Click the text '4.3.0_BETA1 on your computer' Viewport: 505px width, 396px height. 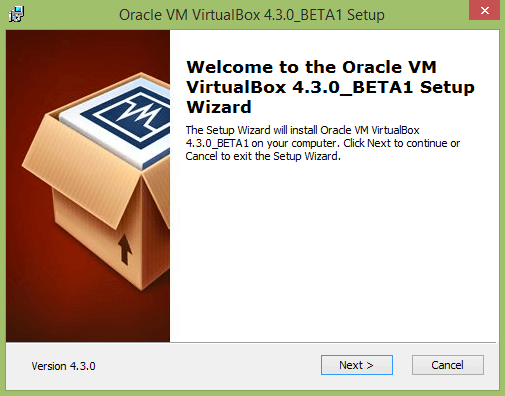tap(261, 143)
